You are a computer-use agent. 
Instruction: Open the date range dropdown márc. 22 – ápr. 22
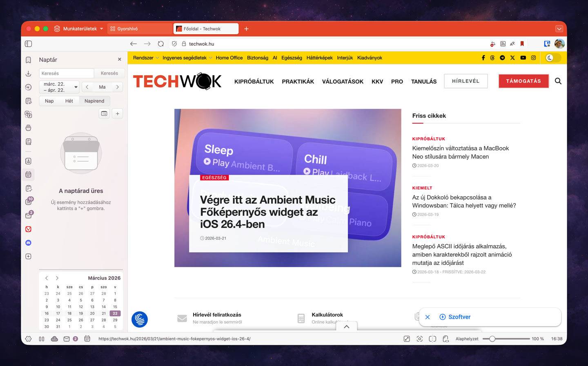(59, 87)
